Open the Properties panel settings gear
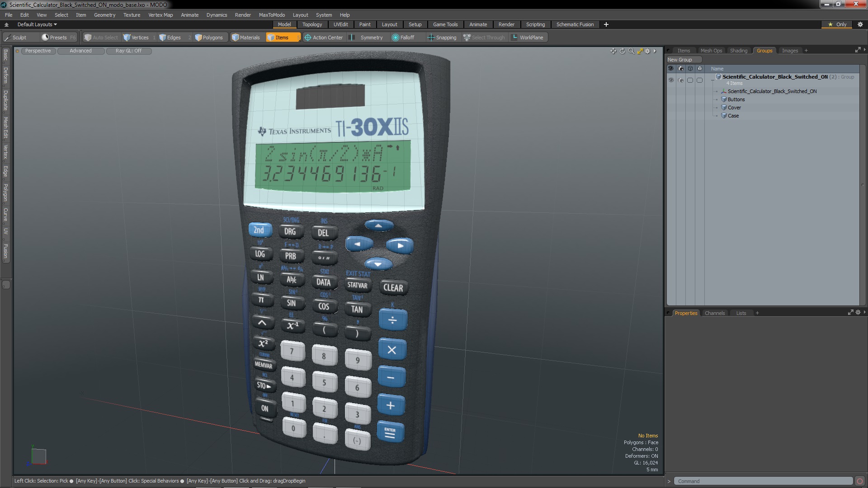 click(x=858, y=312)
